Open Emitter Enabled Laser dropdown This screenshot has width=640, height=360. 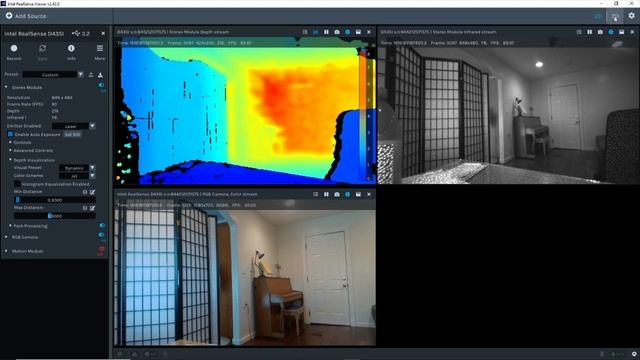pyautogui.click(x=73, y=126)
